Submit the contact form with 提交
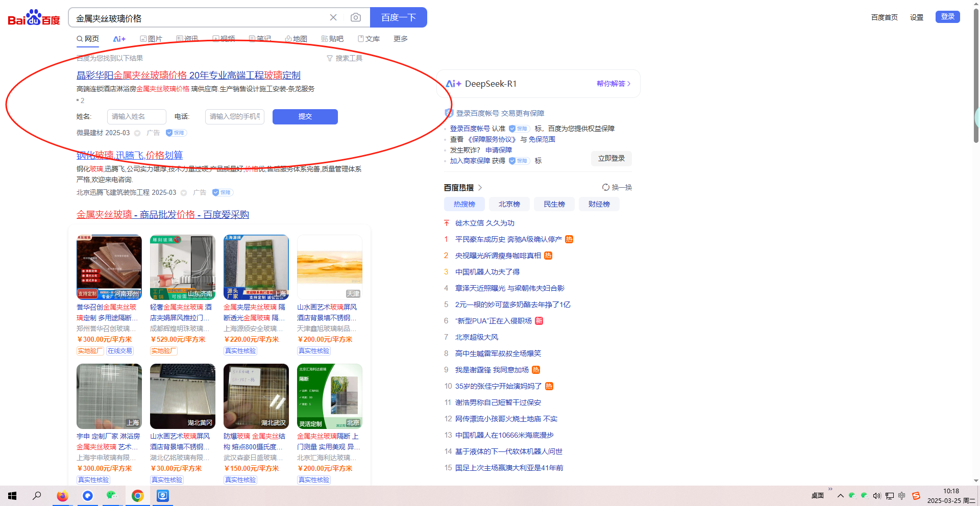 pos(305,117)
